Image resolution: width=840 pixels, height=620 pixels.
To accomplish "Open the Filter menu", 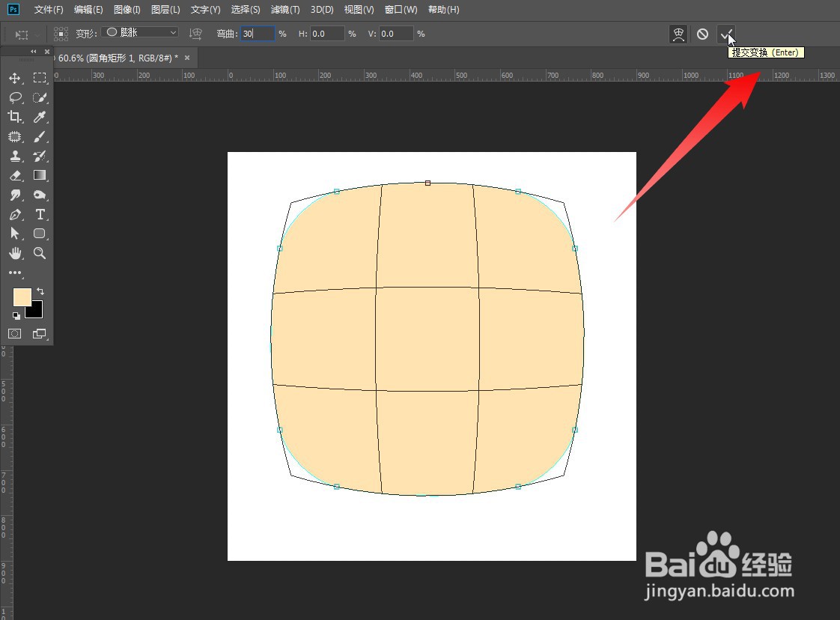I will pos(285,10).
